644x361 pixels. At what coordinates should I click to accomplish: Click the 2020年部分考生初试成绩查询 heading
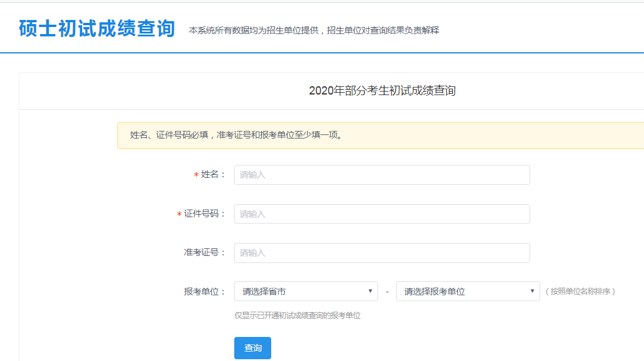pyautogui.click(x=382, y=90)
